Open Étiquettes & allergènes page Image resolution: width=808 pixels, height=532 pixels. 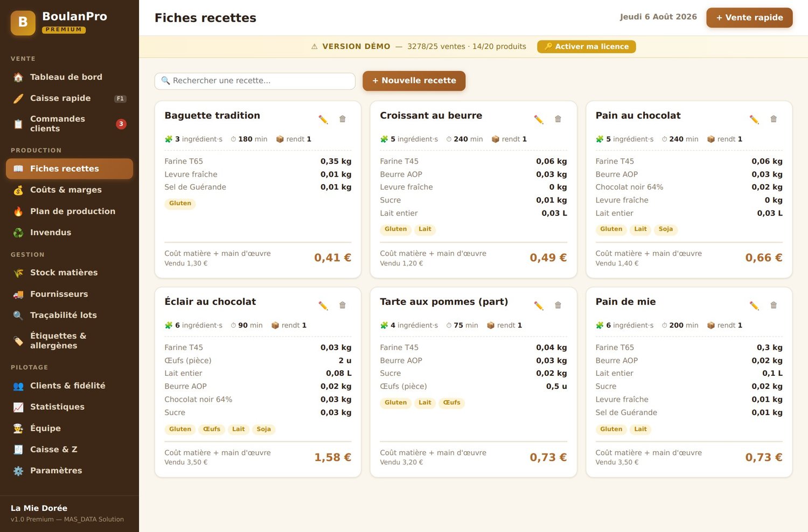69,341
